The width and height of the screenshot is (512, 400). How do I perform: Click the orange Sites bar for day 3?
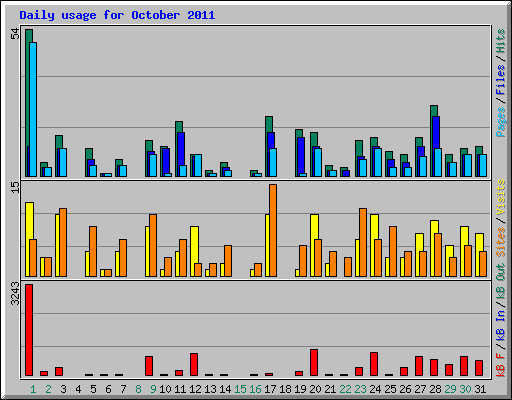[63, 242]
